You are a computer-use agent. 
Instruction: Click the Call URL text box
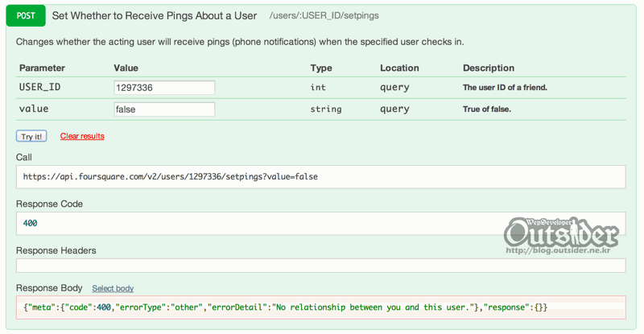[x=320, y=176]
